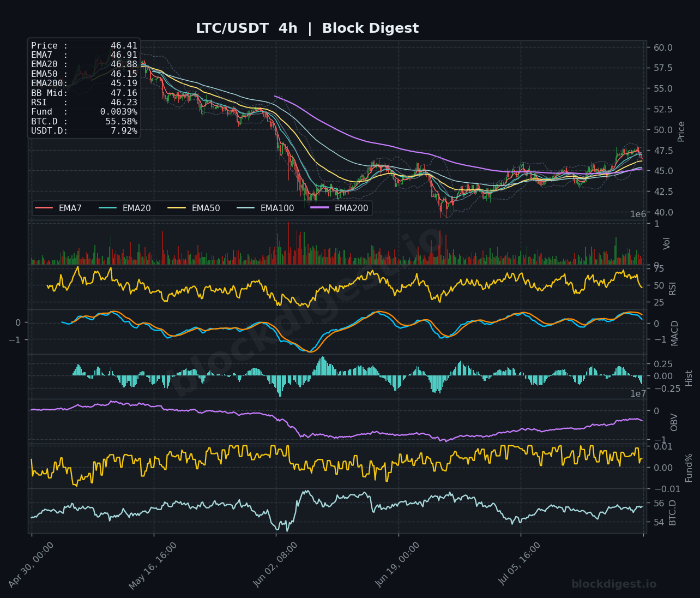Select the EMA20 46.88 value row
The width and height of the screenshot is (700, 598).
pos(84,65)
